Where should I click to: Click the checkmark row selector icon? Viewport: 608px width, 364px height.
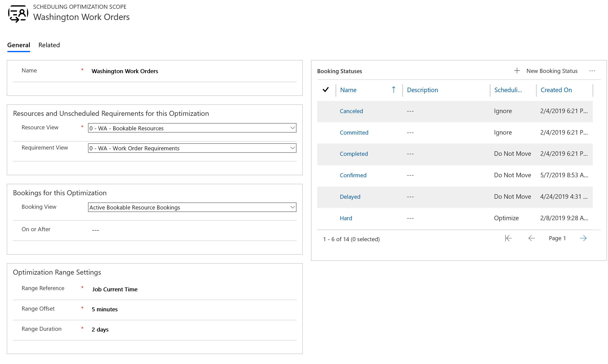[x=326, y=90]
